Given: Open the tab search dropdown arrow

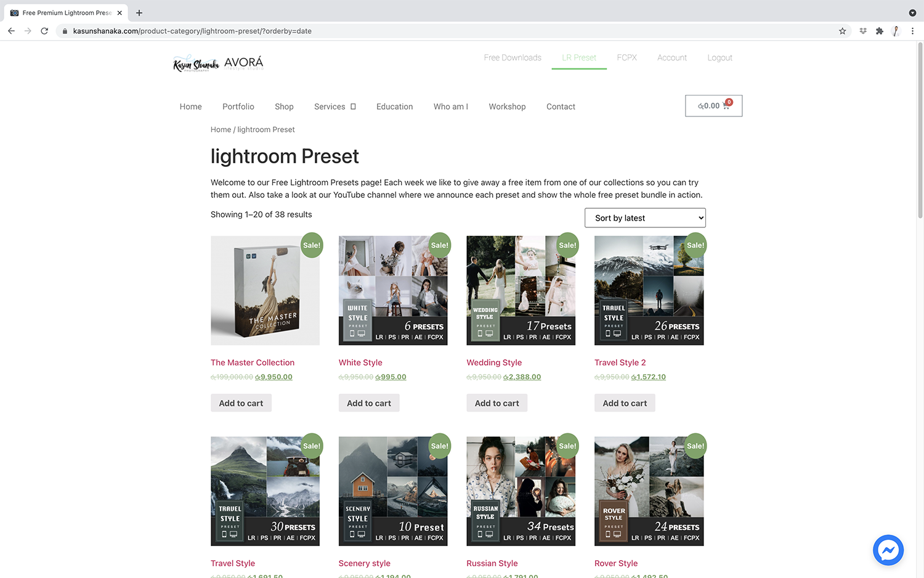Looking at the screenshot, I should (912, 12).
